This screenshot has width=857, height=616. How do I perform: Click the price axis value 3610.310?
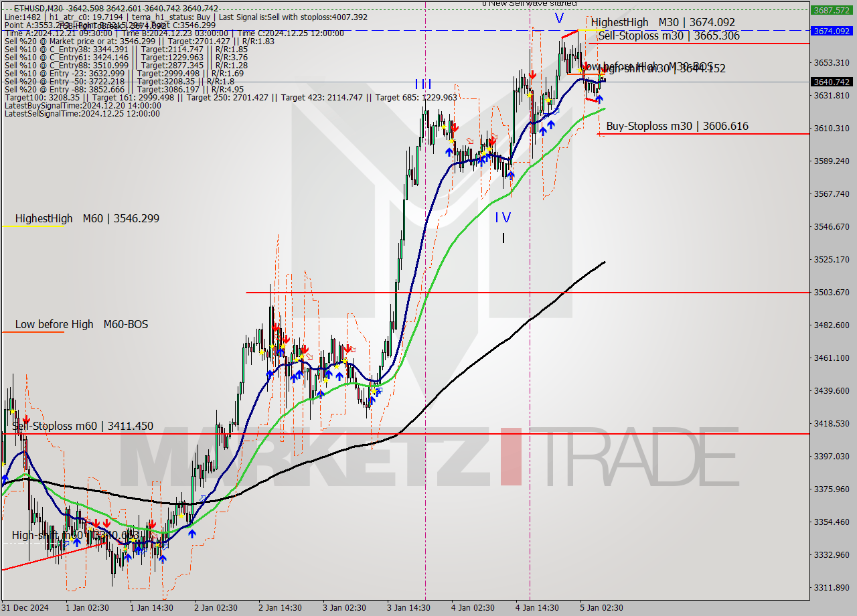831,128
